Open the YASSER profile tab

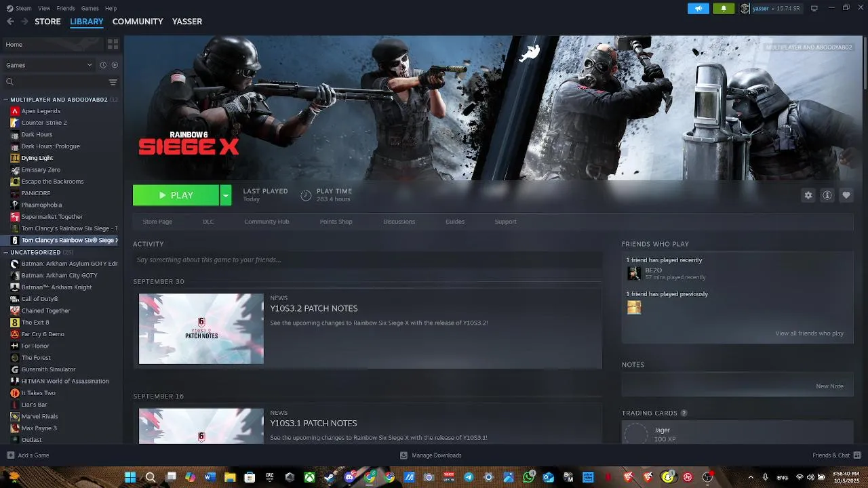[187, 22]
